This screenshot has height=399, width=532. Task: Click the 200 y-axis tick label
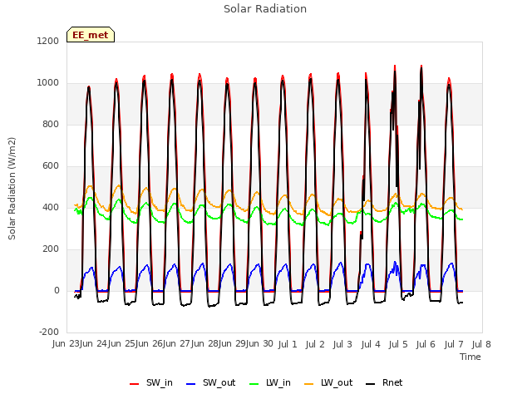tap(51, 249)
